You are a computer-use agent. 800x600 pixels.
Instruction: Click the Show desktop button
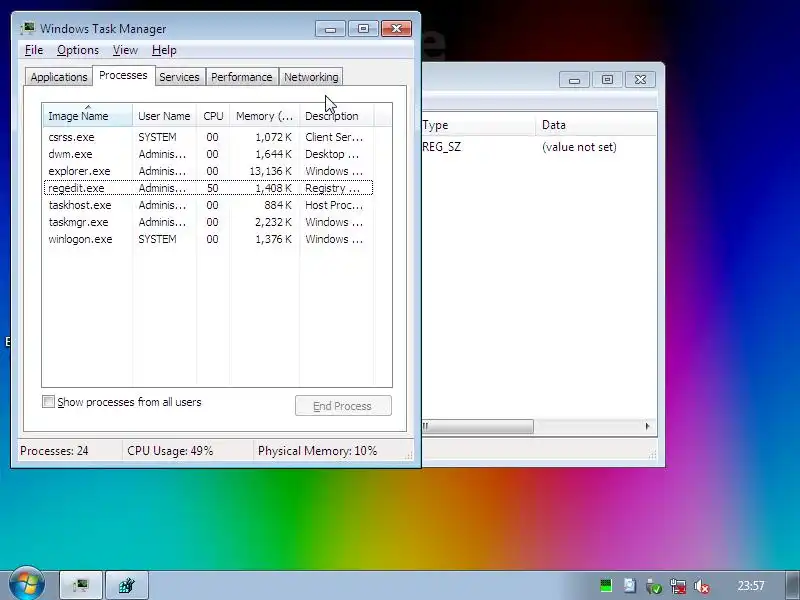point(793,585)
